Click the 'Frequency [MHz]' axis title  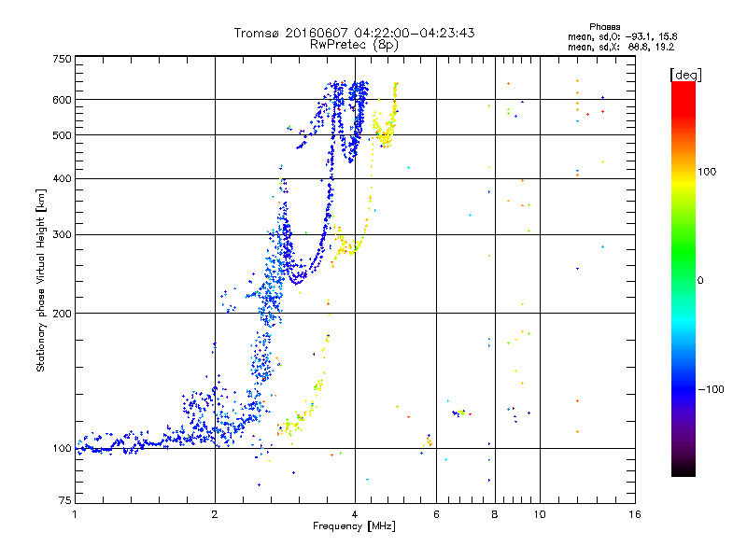pyautogui.click(x=354, y=526)
